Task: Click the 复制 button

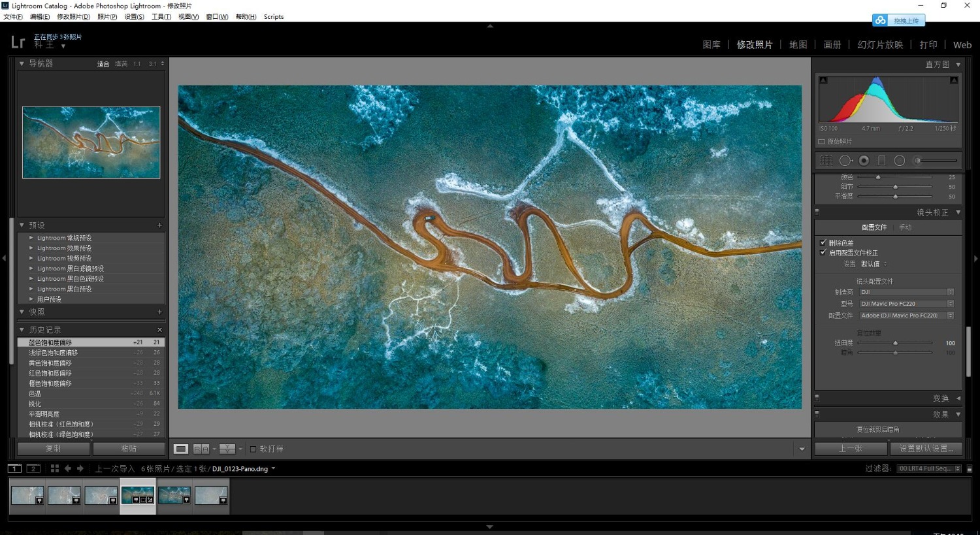Action: pyautogui.click(x=53, y=449)
